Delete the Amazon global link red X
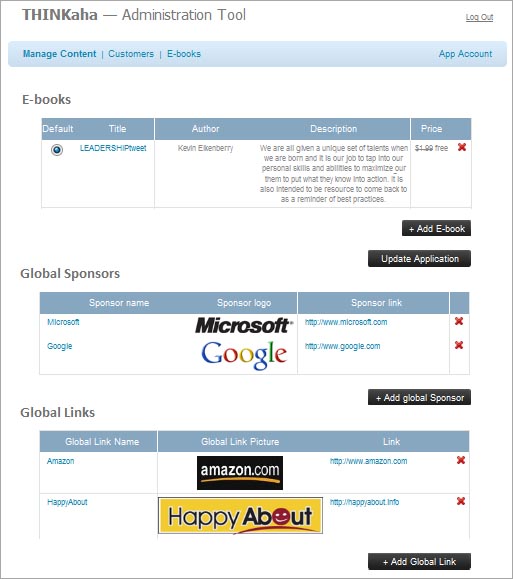Viewport: 513px width, 579px height. click(x=461, y=460)
